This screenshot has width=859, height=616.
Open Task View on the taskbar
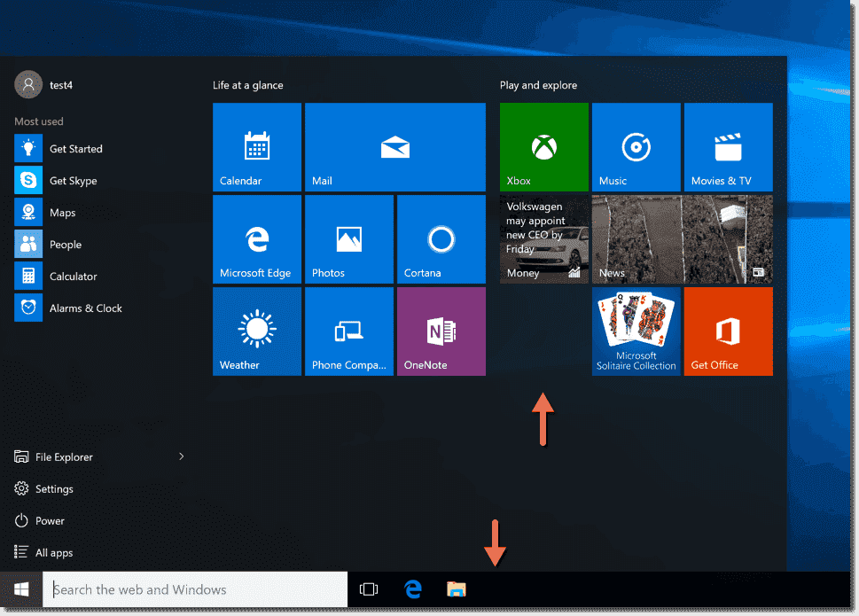coord(369,589)
